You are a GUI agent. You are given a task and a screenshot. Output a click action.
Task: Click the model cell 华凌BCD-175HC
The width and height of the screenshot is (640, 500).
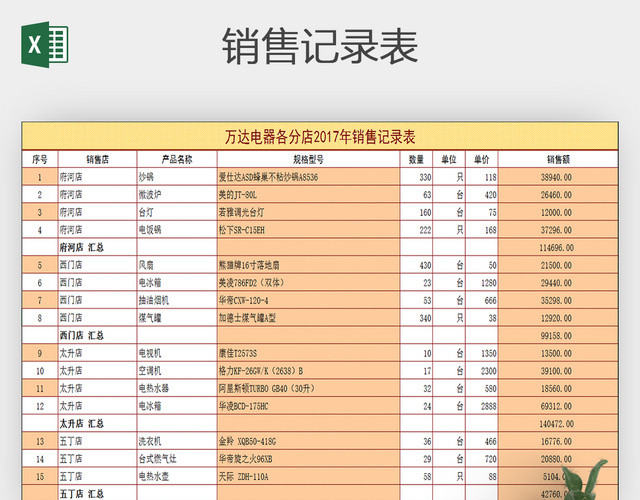308,406
